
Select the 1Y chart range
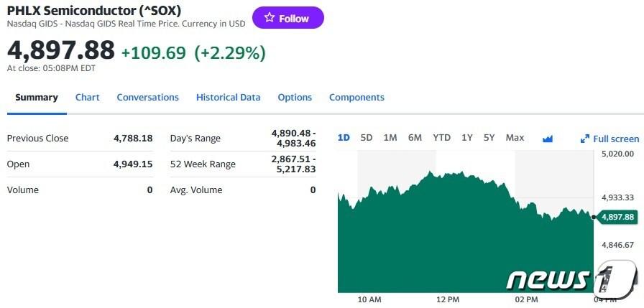pyautogui.click(x=467, y=137)
